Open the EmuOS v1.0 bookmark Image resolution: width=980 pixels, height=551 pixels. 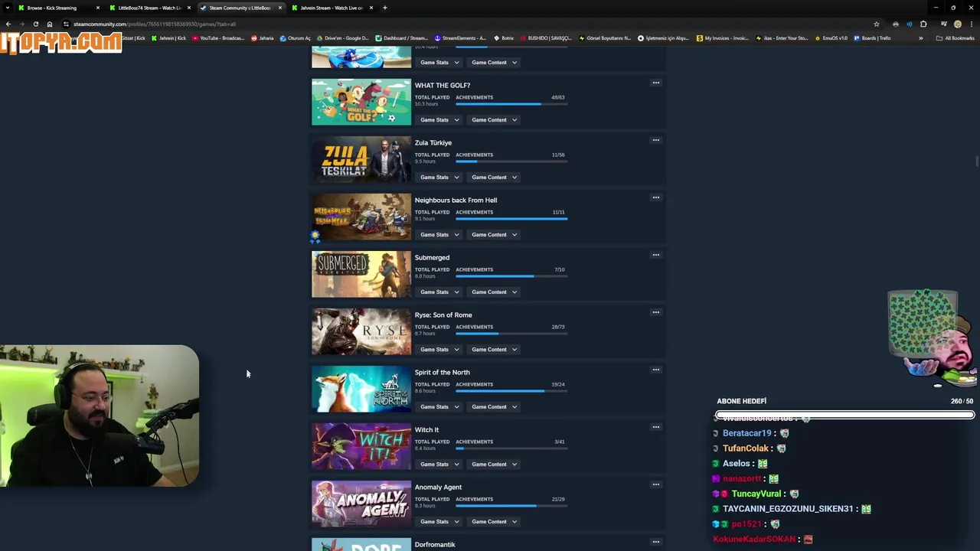click(x=831, y=38)
